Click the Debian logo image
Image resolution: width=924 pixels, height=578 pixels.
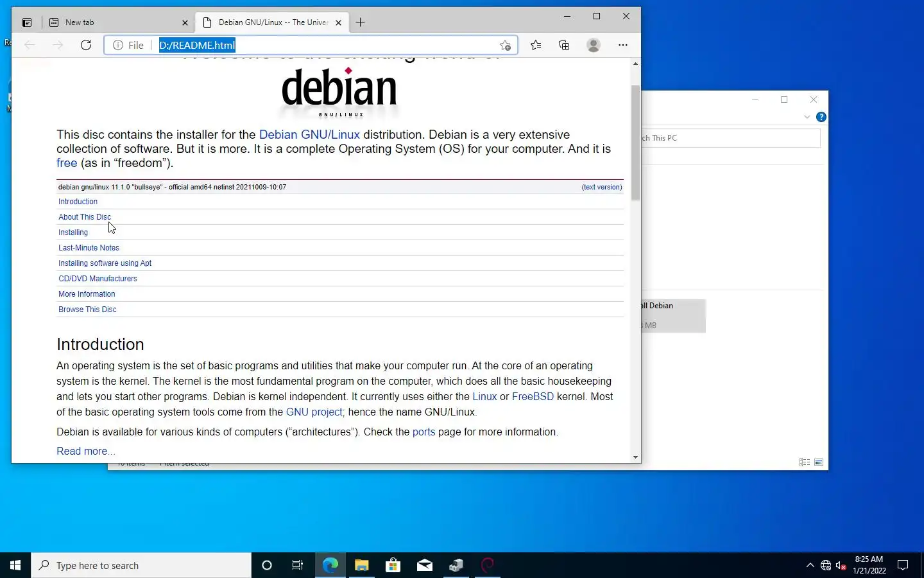click(339, 92)
